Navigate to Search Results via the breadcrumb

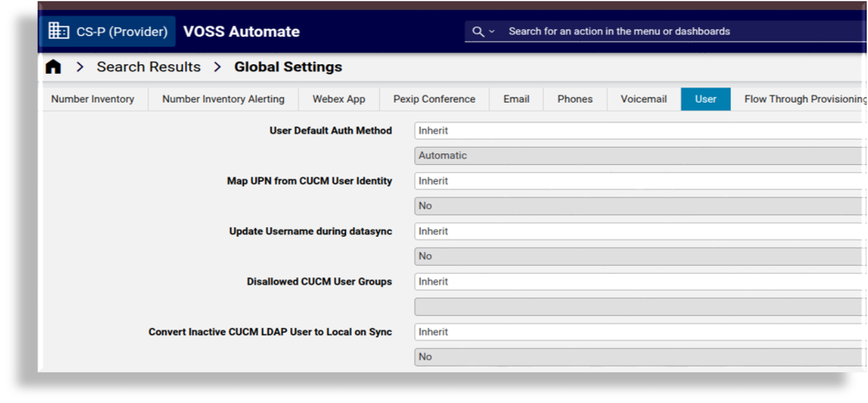click(x=148, y=66)
